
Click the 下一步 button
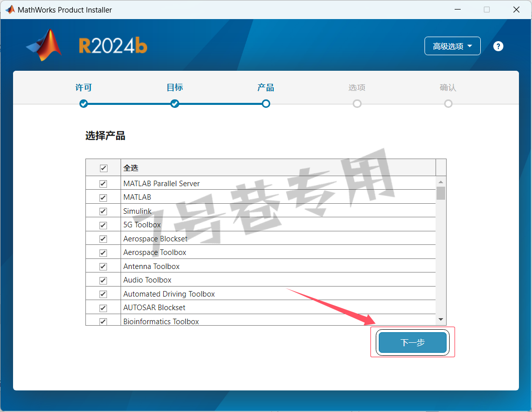[x=412, y=342]
